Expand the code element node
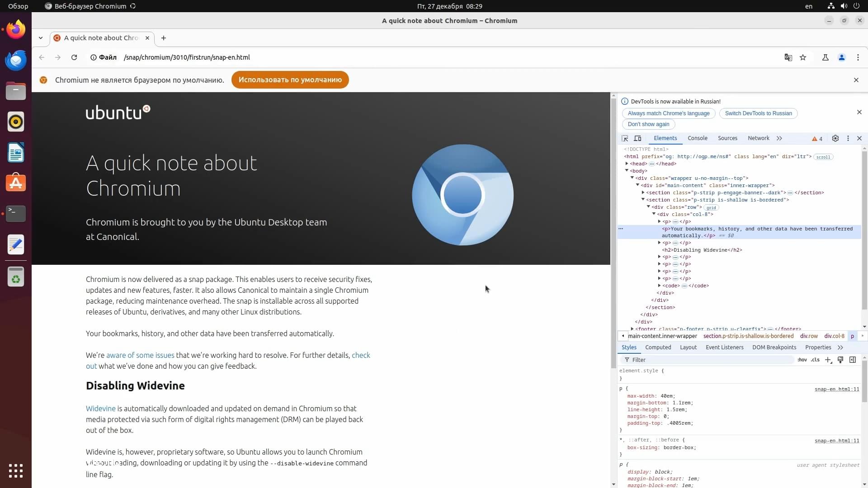 [659, 286]
